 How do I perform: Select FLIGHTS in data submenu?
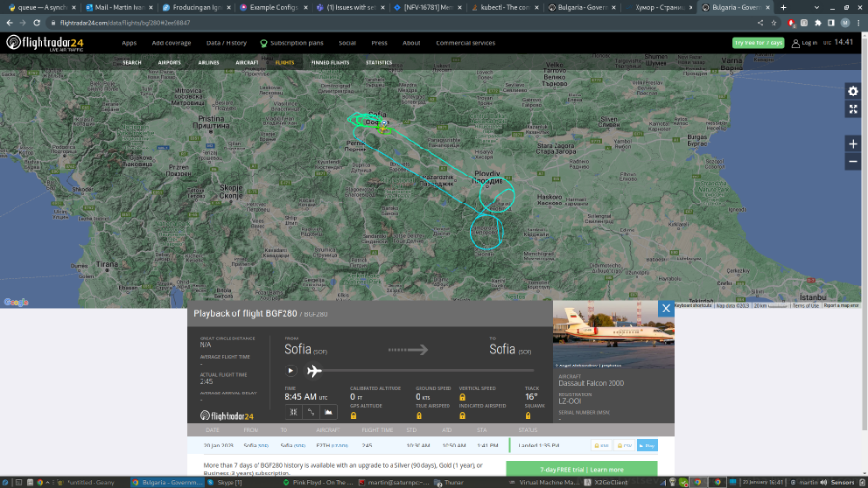click(285, 63)
